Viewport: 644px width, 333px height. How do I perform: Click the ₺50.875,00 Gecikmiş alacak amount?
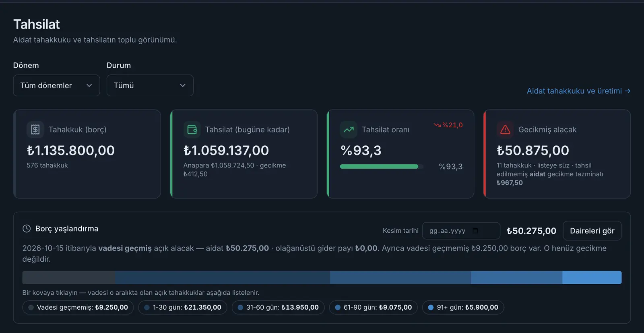coord(533,150)
